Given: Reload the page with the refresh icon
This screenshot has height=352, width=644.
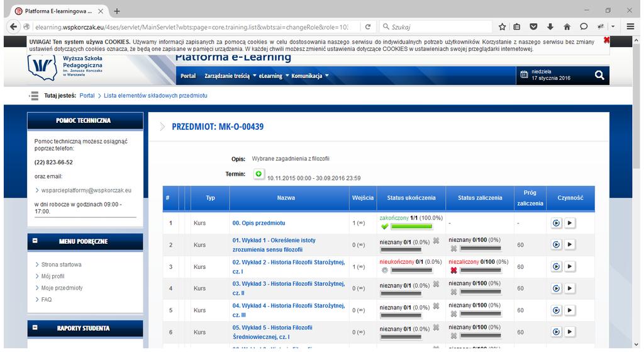Looking at the screenshot, I should point(367,26).
